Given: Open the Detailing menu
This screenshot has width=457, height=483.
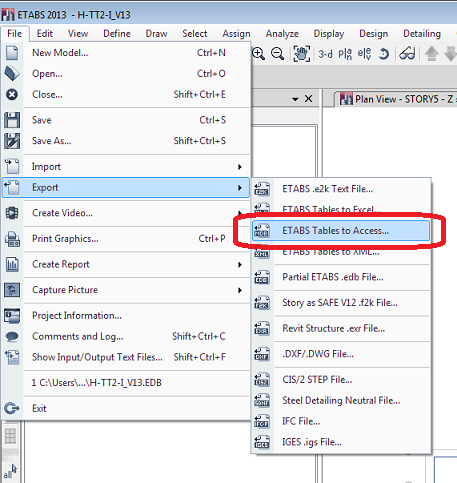Looking at the screenshot, I should click(x=422, y=34).
